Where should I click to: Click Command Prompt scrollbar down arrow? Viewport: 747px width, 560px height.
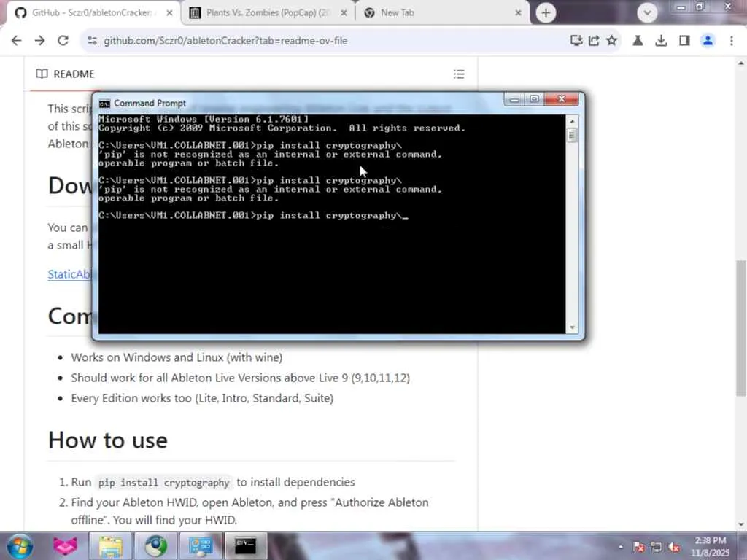(572, 327)
